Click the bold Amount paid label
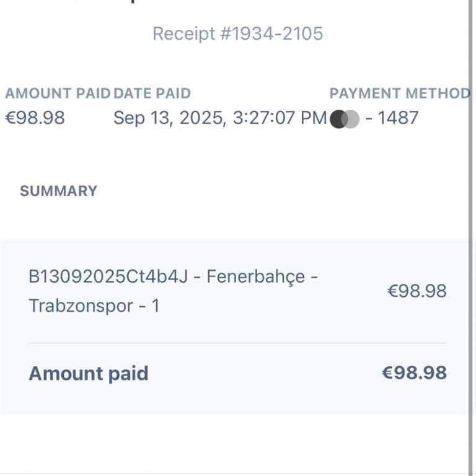476x476 pixels. (x=88, y=373)
